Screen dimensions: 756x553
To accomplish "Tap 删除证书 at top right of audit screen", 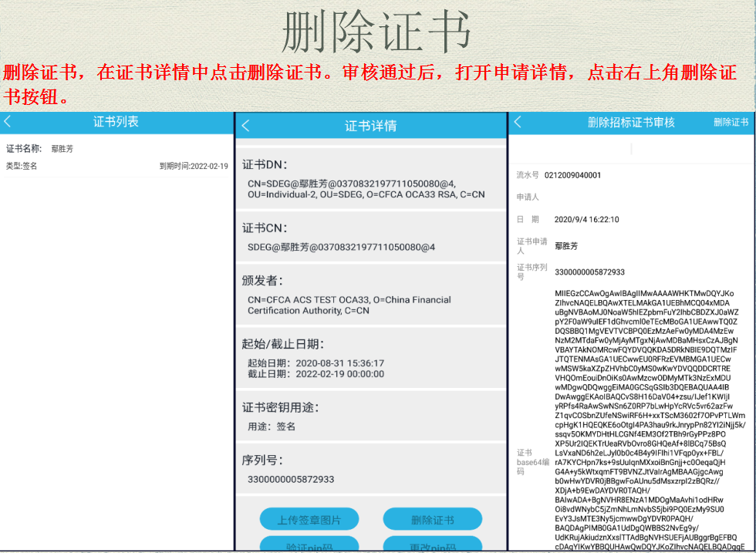I will [x=731, y=123].
